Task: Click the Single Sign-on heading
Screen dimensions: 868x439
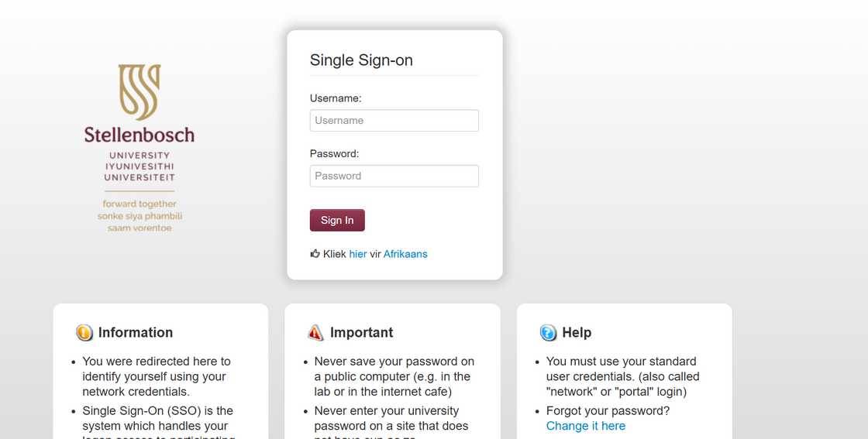Action: click(361, 60)
